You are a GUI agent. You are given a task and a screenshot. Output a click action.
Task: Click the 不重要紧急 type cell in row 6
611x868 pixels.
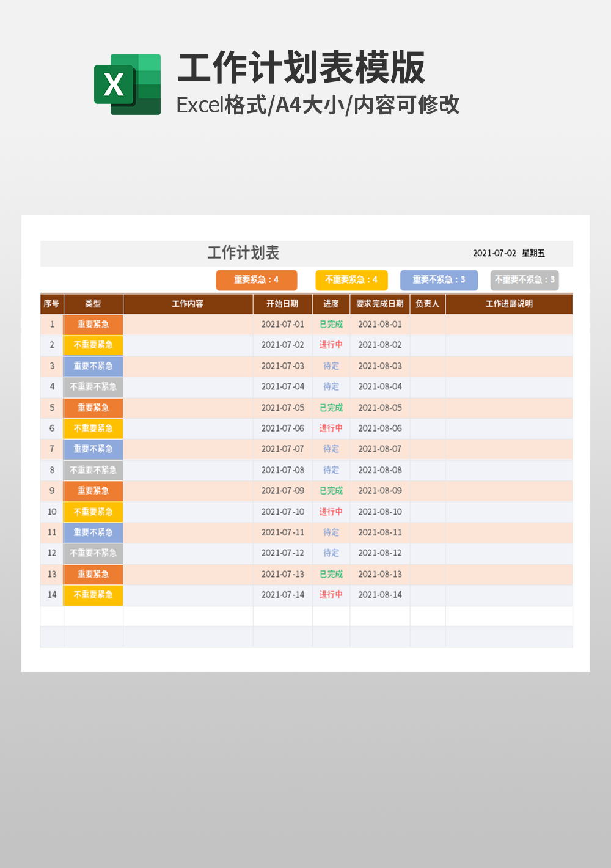93,428
